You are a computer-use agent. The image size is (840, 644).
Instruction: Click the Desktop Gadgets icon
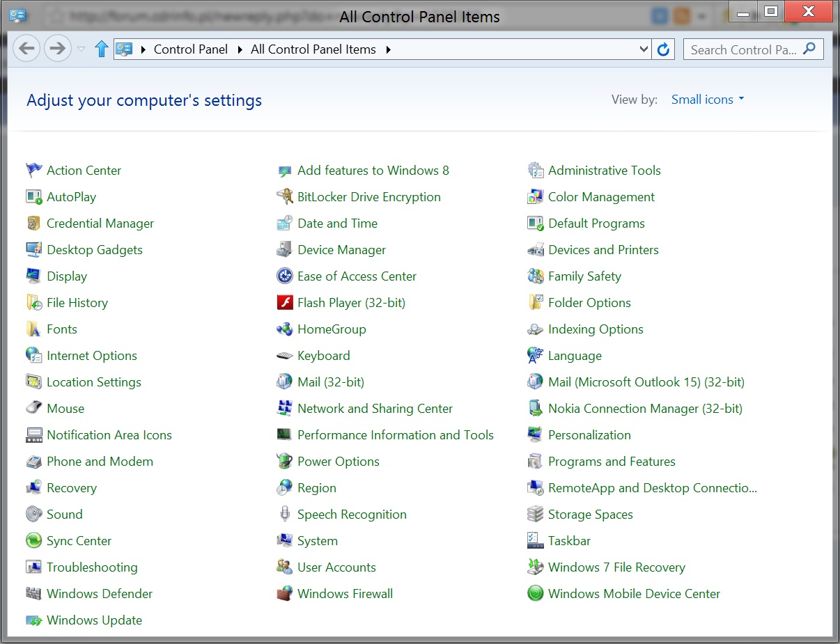(33, 249)
